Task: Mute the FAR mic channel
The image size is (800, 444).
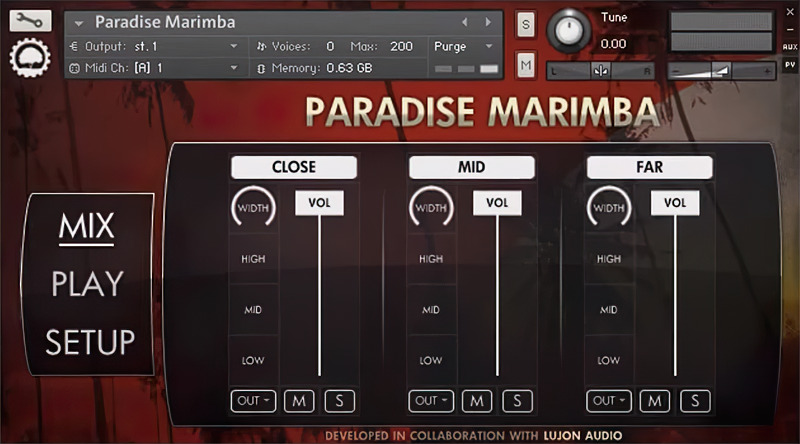Action: (x=655, y=401)
